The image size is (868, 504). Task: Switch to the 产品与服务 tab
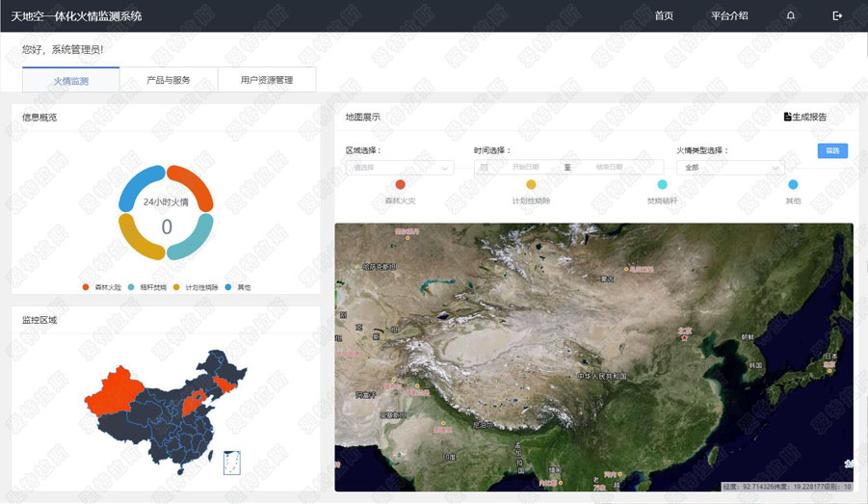tap(169, 80)
